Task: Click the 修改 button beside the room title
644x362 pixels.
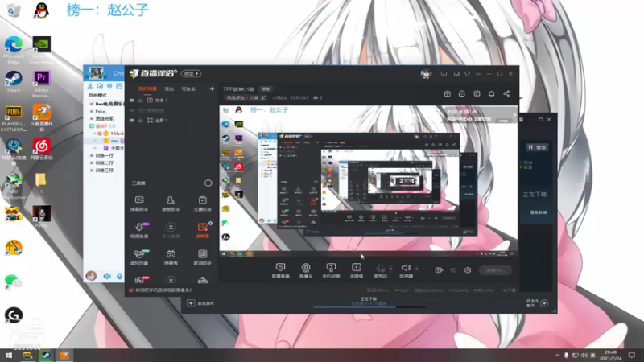Action: click(266, 89)
